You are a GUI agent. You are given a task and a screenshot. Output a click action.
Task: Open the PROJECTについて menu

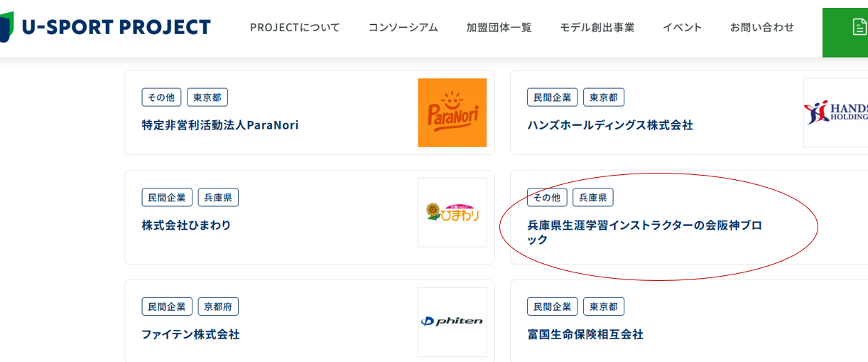295,27
